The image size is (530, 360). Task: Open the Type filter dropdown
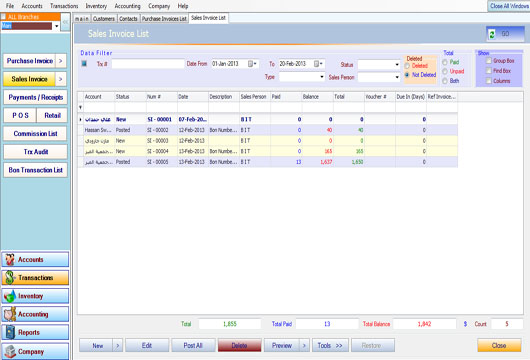[321, 77]
